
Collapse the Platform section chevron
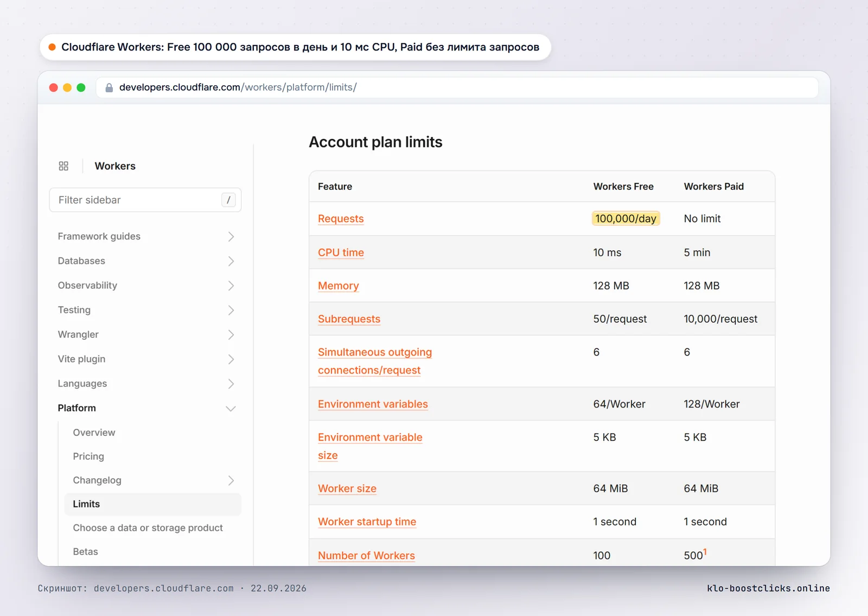coord(231,409)
